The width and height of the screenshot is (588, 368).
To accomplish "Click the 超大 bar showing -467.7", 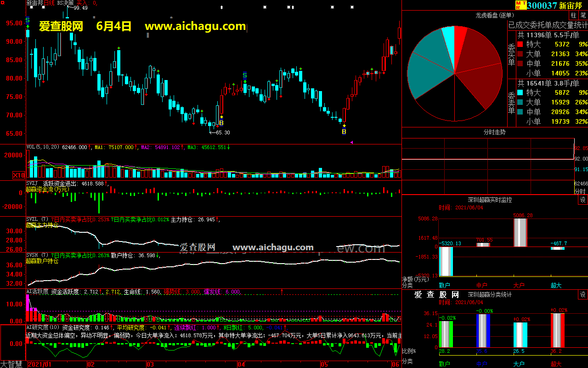I will point(558,248).
